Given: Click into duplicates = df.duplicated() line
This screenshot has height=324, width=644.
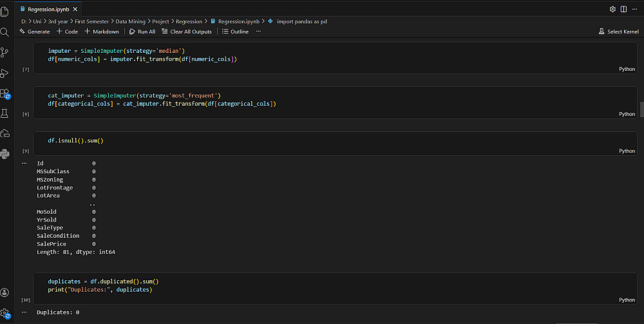Looking at the screenshot, I should coord(103,281).
